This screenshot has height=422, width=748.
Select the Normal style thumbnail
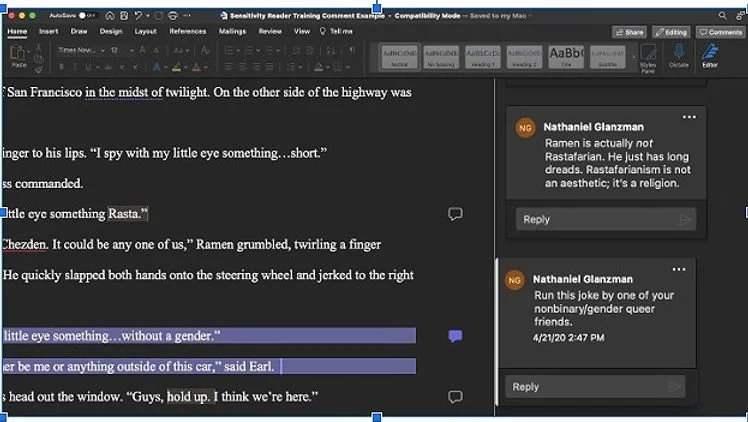coord(399,57)
